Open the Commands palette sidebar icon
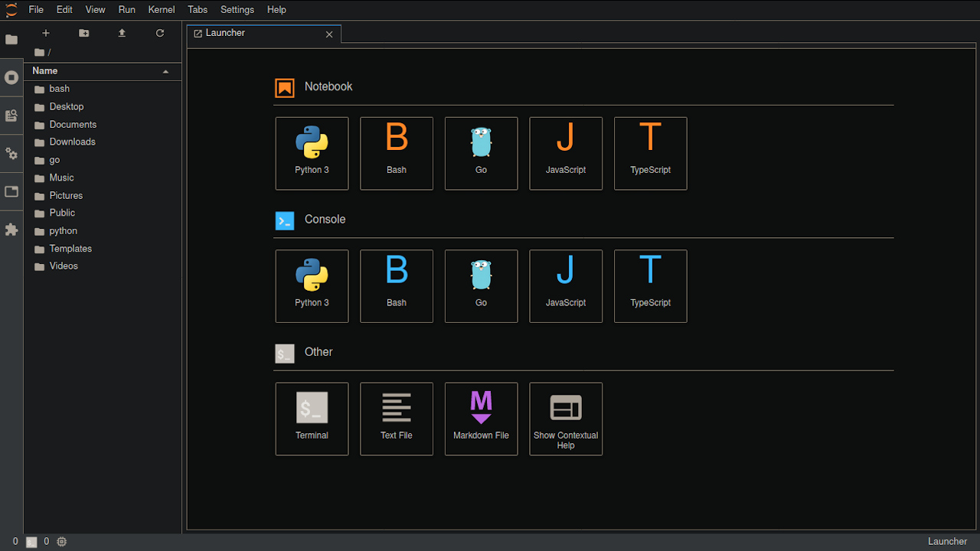 [x=11, y=116]
